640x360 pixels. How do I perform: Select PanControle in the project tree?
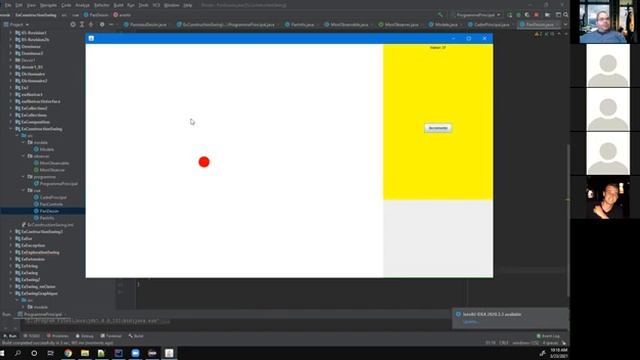(x=48, y=204)
